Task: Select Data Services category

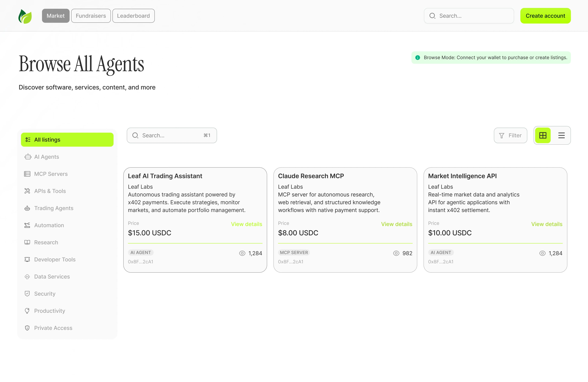Action: coord(67,276)
